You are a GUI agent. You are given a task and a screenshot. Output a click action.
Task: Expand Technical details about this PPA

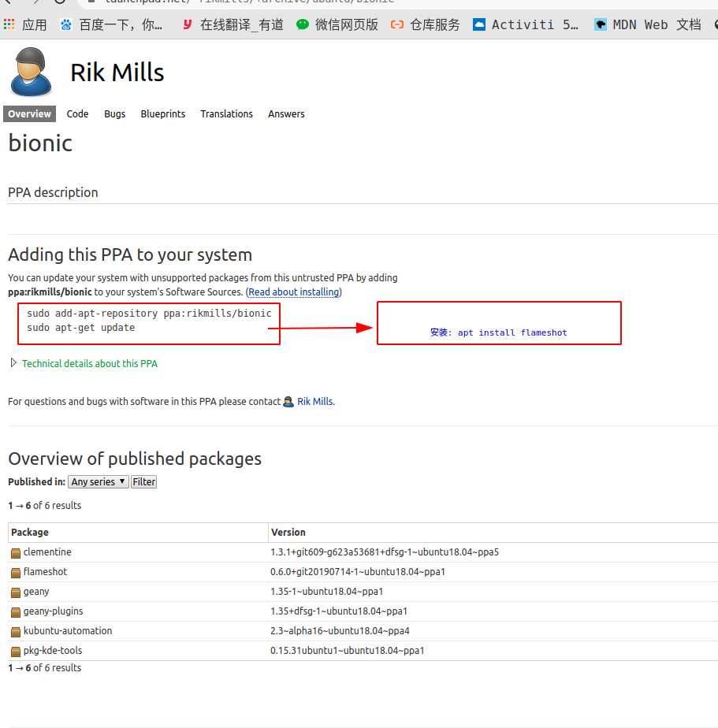[x=84, y=363]
